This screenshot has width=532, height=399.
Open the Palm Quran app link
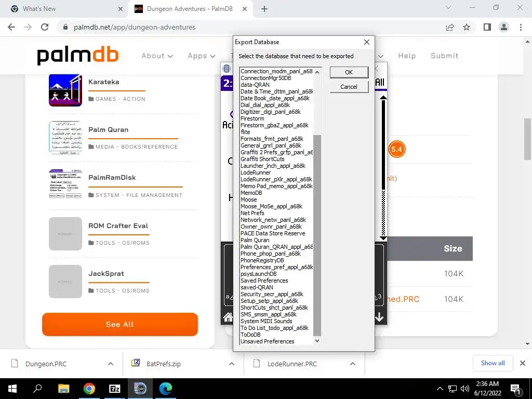(108, 129)
